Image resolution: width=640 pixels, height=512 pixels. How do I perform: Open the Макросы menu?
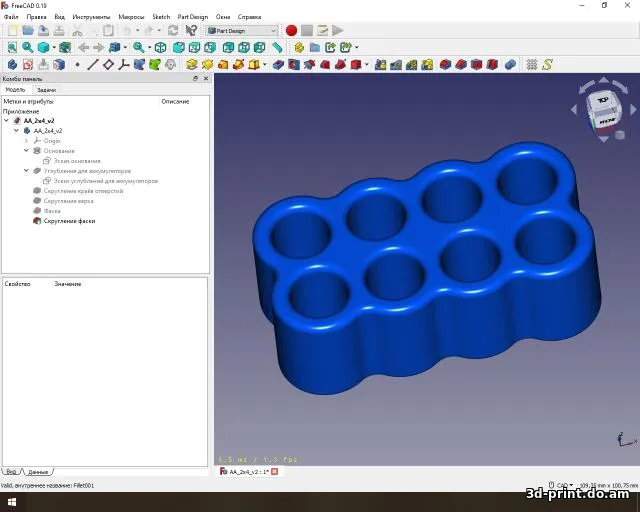tap(131, 17)
